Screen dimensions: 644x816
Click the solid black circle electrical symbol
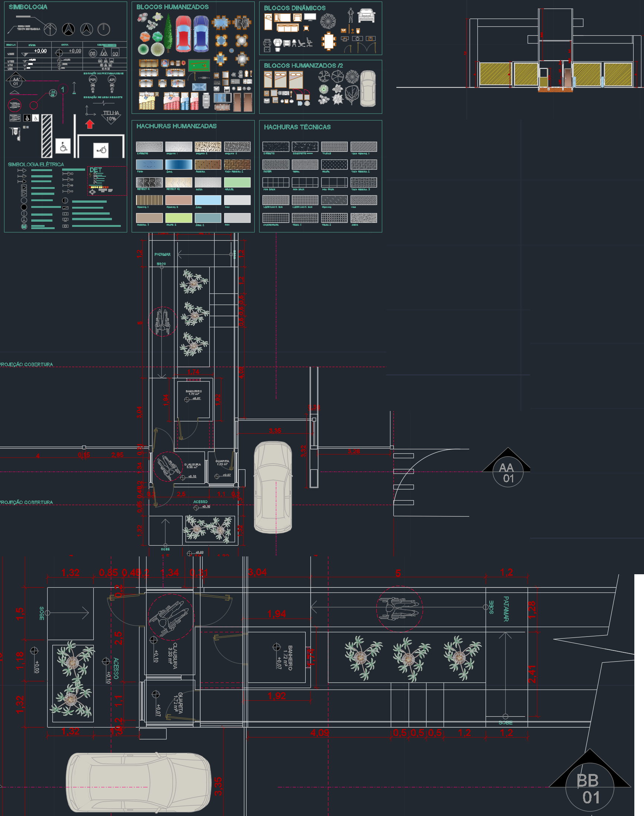pyautogui.click(x=24, y=207)
